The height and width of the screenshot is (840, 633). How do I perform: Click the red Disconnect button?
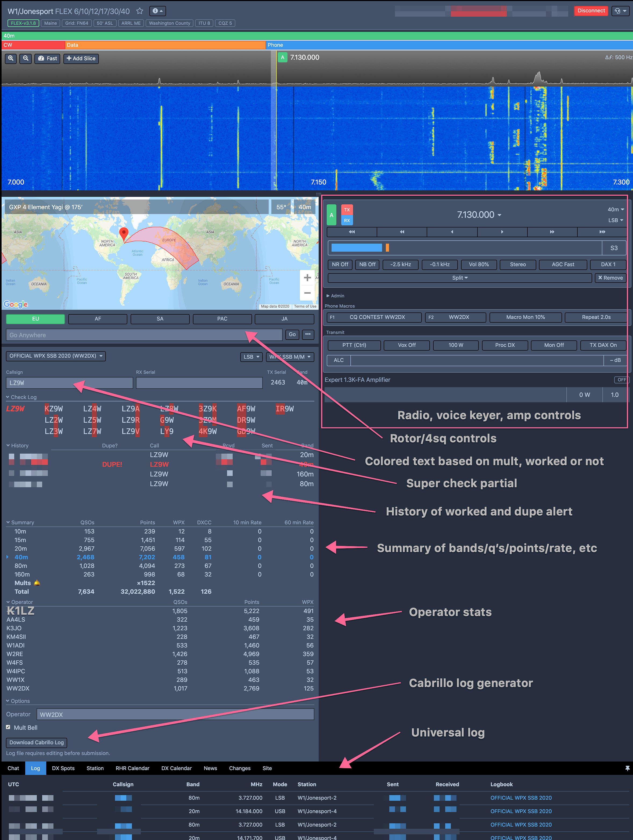591,11
